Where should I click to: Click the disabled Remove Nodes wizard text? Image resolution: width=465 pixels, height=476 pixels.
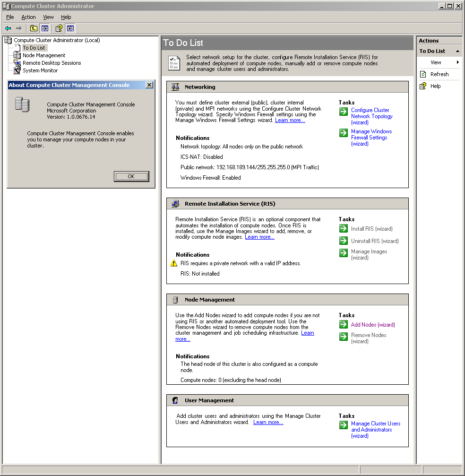[369, 338]
